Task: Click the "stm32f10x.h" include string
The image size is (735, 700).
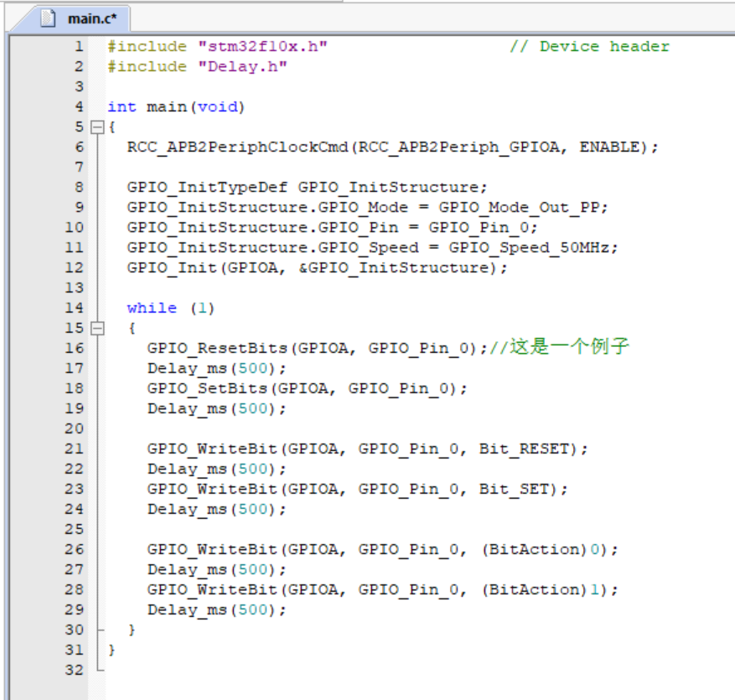Action: pyautogui.click(x=262, y=46)
